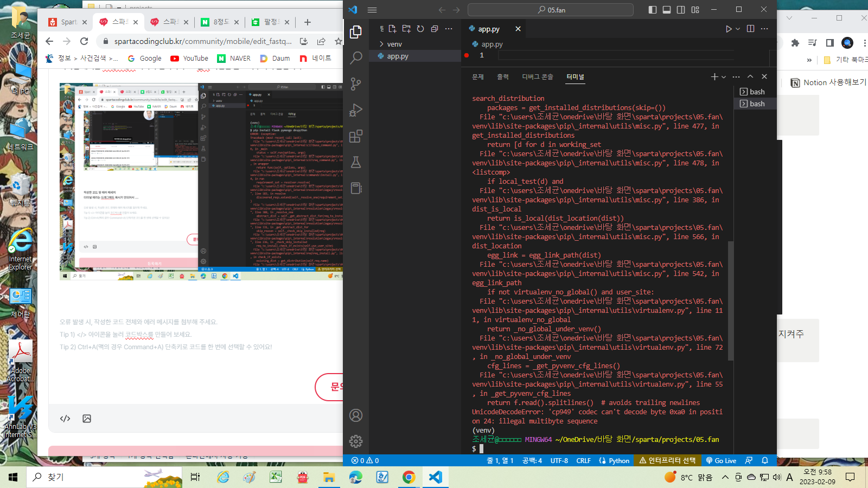Click the attached screenshot thumbnail in post
The height and width of the screenshot is (488, 868).
[x=201, y=182]
